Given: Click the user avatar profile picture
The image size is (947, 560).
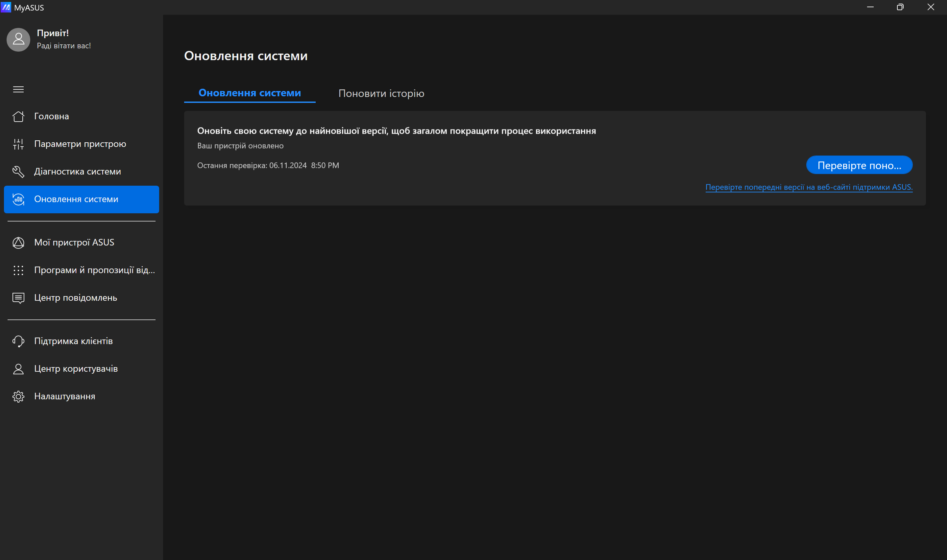Looking at the screenshot, I should pyautogui.click(x=18, y=40).
